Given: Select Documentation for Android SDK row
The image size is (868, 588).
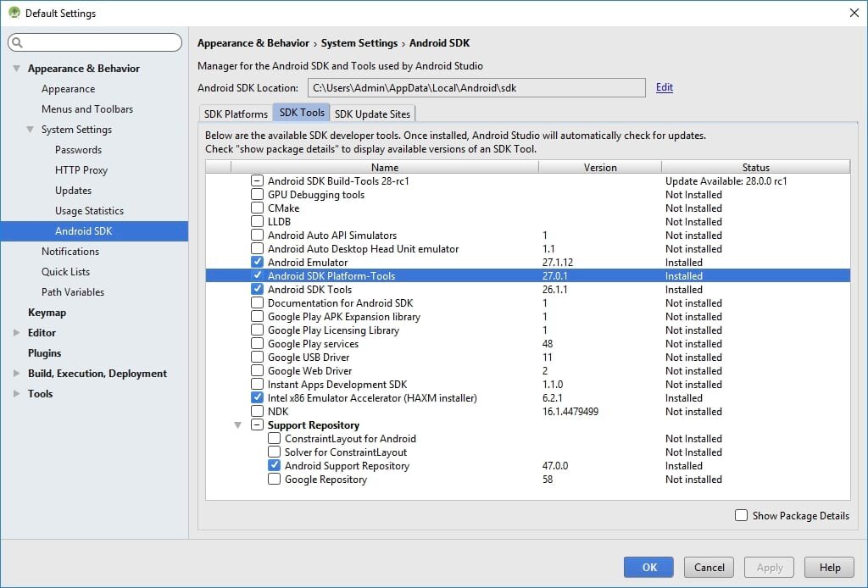Looking at the screenshot, I should tap(527, 302).
